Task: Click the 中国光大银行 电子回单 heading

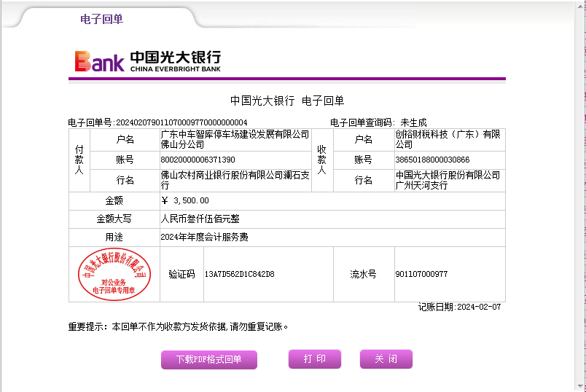Action: 287,101
